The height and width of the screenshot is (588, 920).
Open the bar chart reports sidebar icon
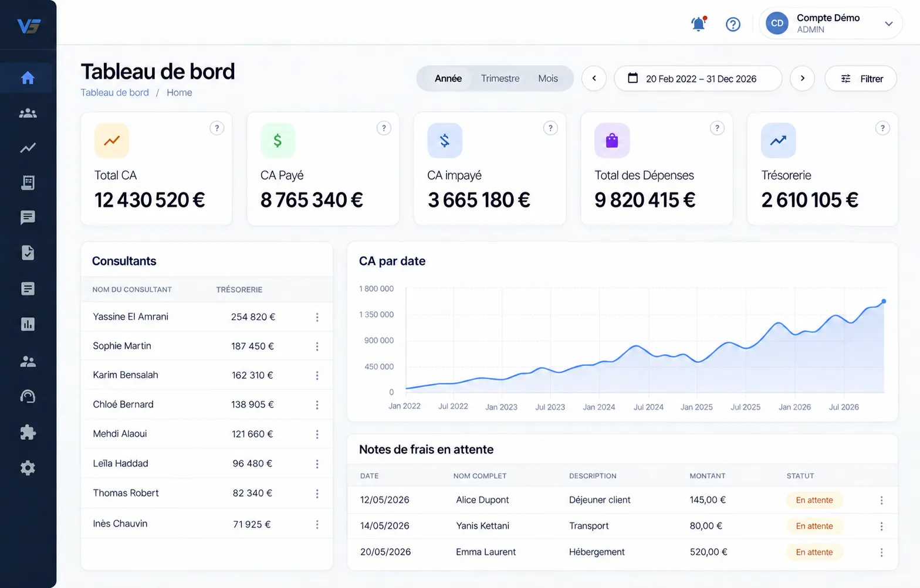[x=28, y=324]
